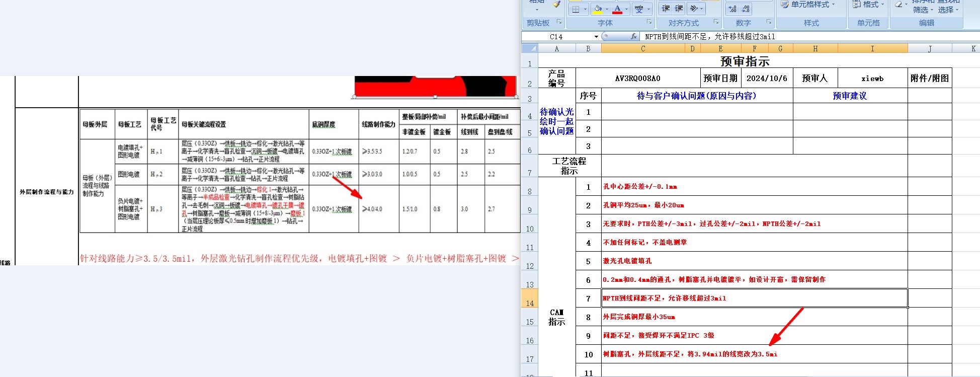The image size is (980, 377).
Task: Select the cell 间距不足, 接受焊环不满足IPC 3级
Action: [x=755, y=335]
